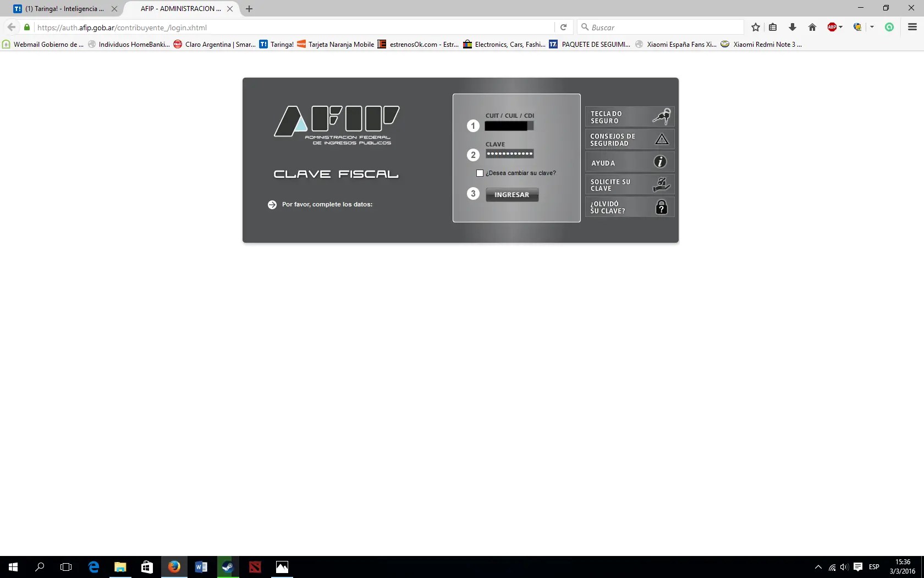The image size is (924, 578).
Task: Open Steam from the taskbar
Action: 228,567
